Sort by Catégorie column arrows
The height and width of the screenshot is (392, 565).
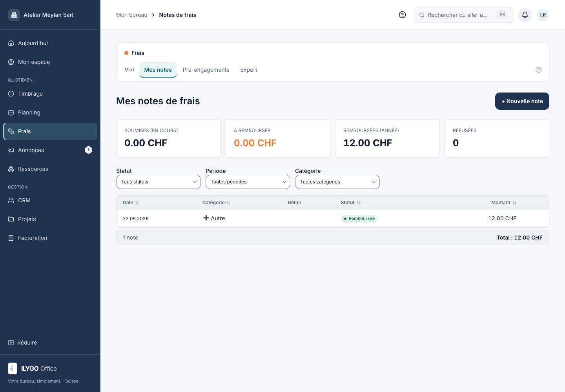click(x=228, y=203)
